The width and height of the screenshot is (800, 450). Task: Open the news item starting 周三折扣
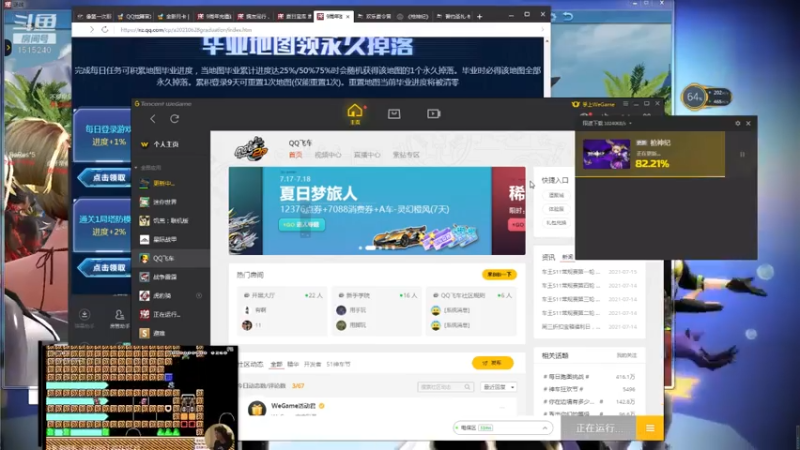589,327
